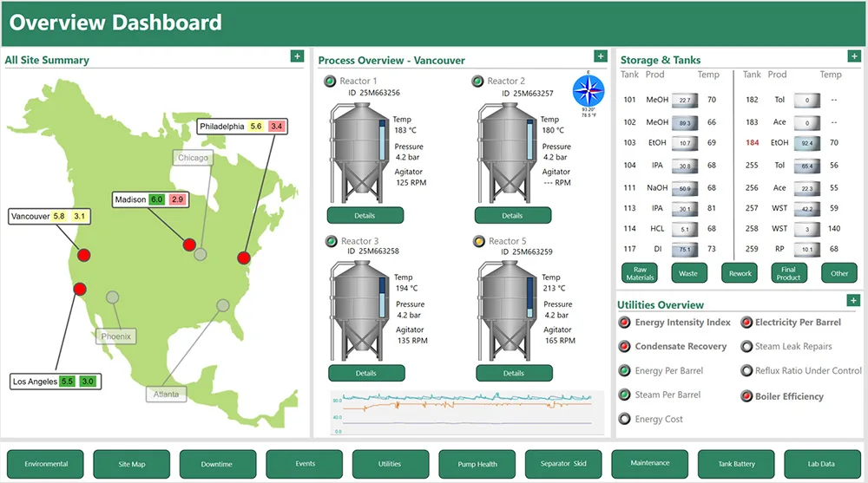The image size is (868, 483).
Task: Click the Tank 184 EtOH level gauge
Action: point(807,143)
